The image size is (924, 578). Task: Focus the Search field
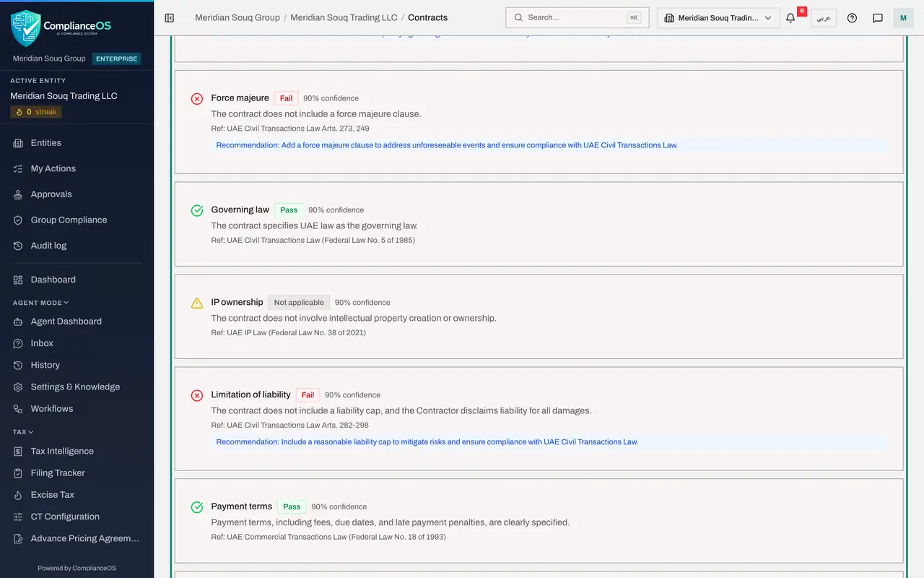click(577, 17)
